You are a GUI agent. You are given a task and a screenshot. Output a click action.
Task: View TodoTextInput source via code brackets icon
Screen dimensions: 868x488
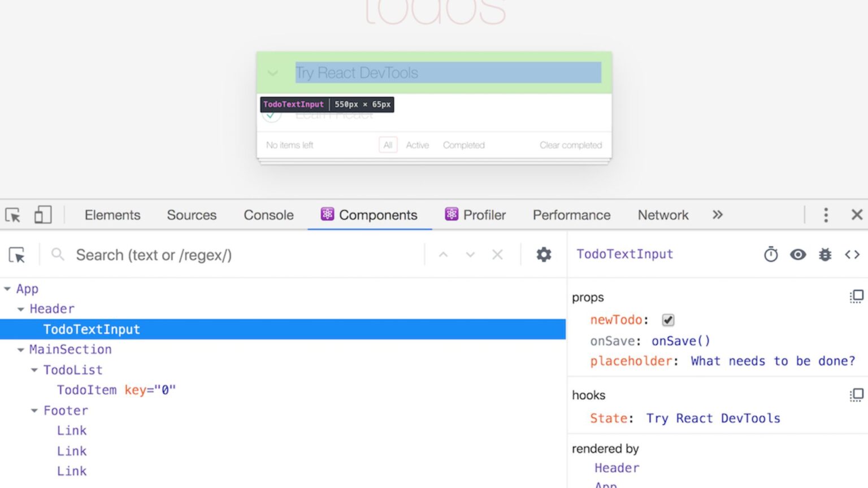point(852,254)
